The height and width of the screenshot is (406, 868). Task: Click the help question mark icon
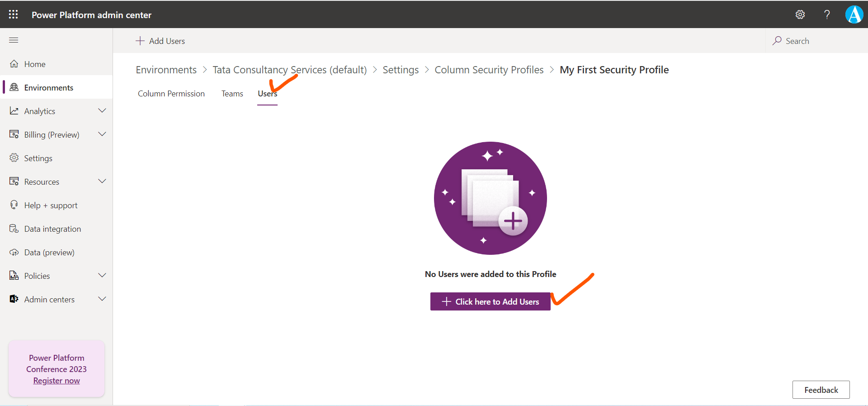click(827, 14)
